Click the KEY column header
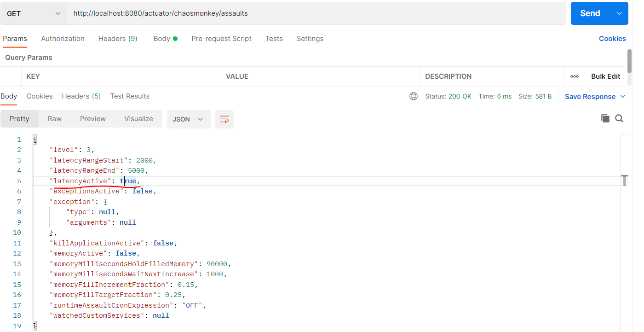 click(x=33, y=76)
